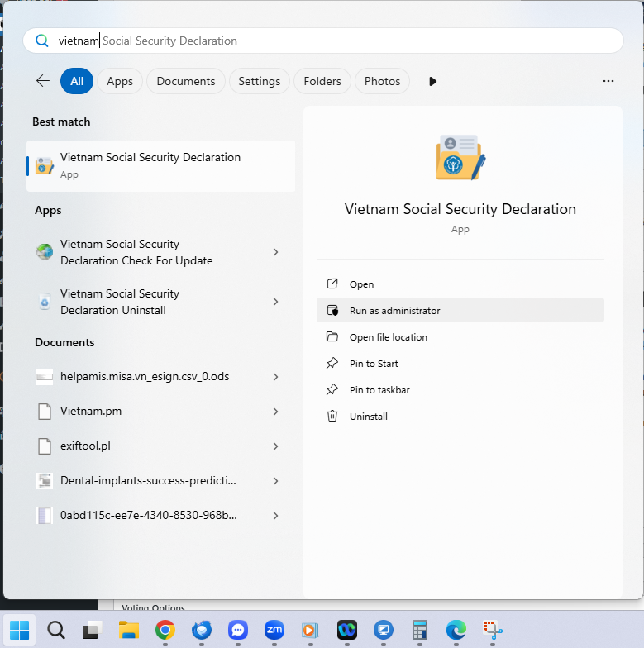Screen dimensions: 644x648
Task: Click the recycle icon of the Declaration Uninstall app
Action: pos(45,302)
